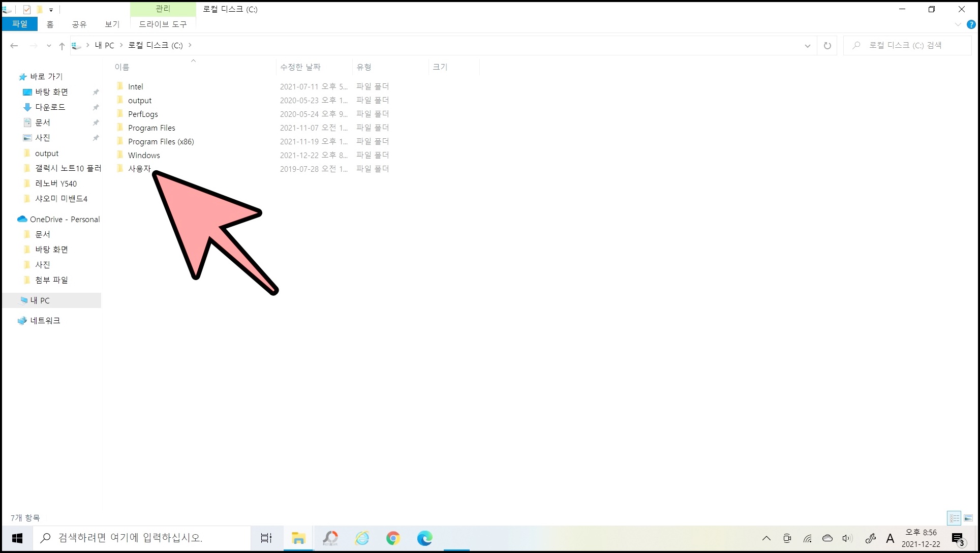Image resolution: width=980 pixels, height=553 pixels.
Task: Expand the ribbon with the chevron
Action: click(x=958, y=24)
